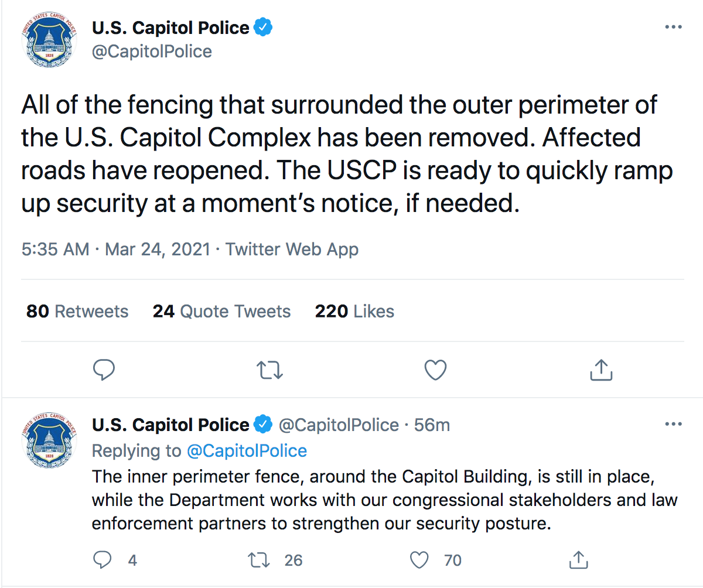Click the Twitter Web App source link

coord(292,249)
